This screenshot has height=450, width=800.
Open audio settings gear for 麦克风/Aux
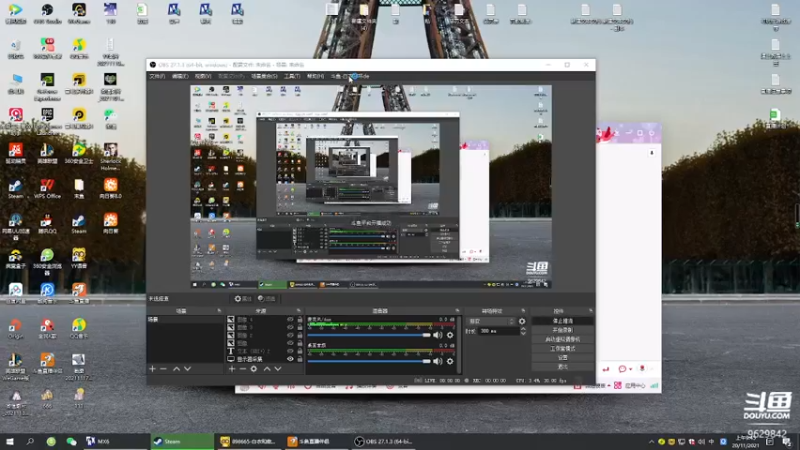[450, 335]
